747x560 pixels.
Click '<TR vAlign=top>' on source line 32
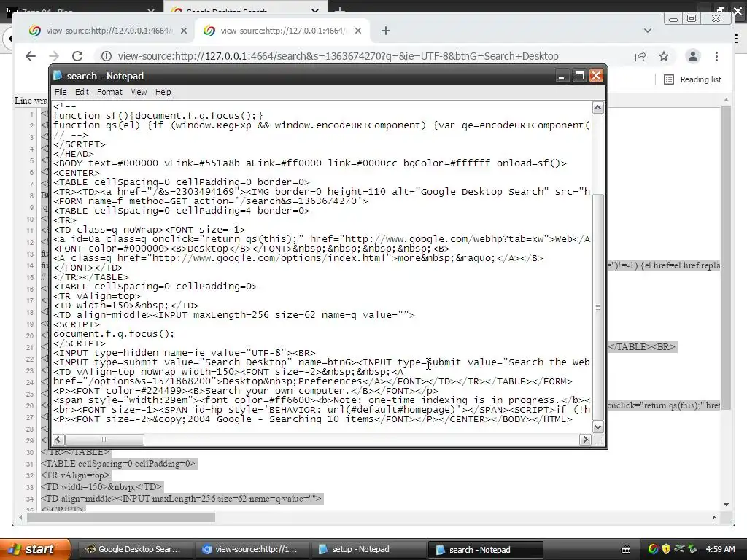(x=75, y=475)
